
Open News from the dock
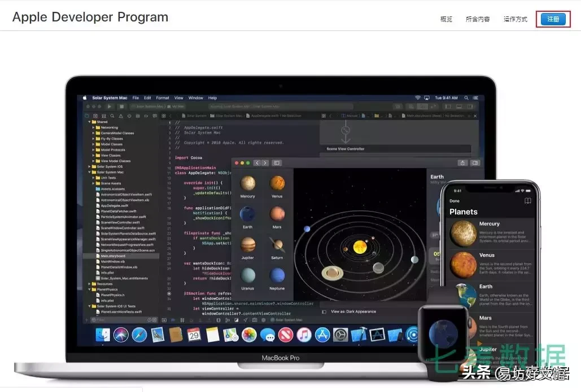point(286,335)
